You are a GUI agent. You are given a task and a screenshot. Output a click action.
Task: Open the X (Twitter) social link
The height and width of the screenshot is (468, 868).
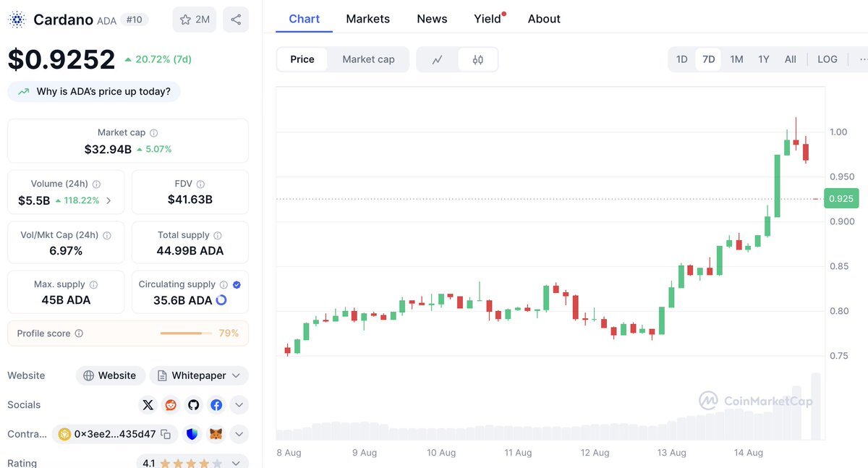[x=148, y=405]
